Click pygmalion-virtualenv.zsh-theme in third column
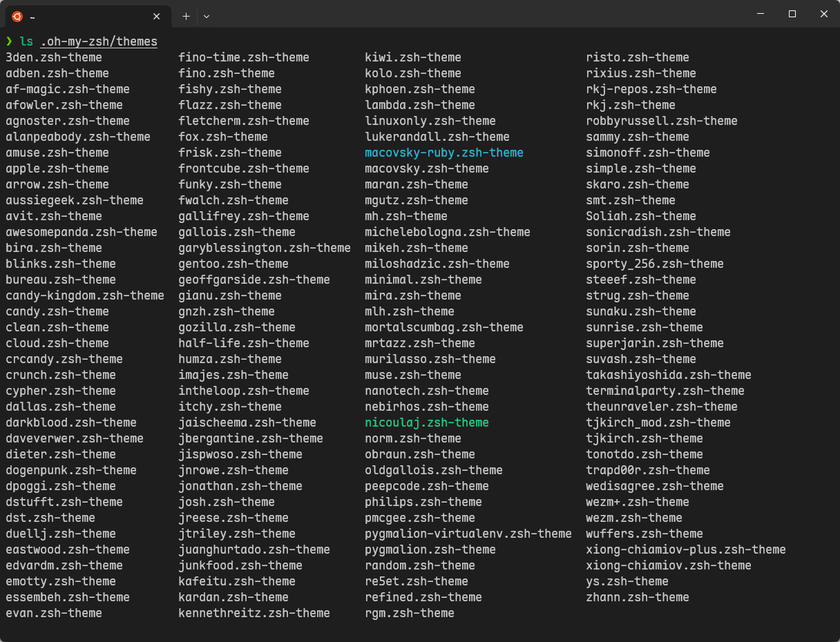 [x=468, y=534]
